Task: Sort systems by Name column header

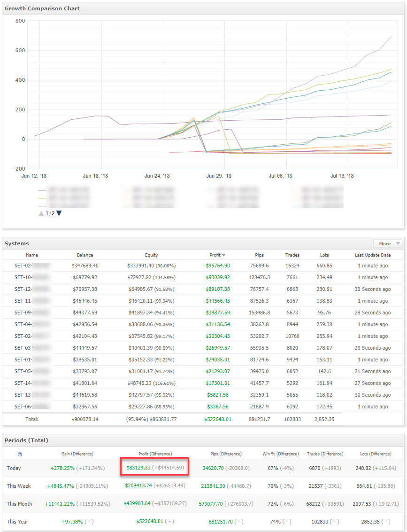Action: pyautogui.click(x=32, y=255)
